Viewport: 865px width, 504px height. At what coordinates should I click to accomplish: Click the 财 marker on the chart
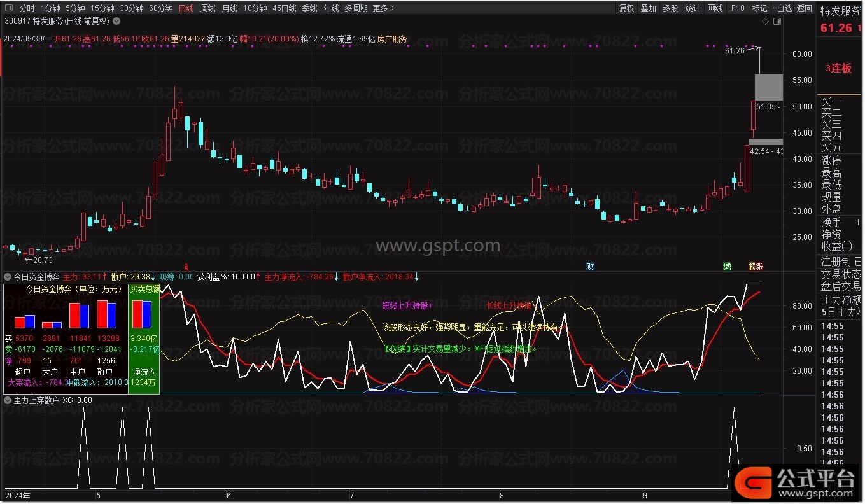pyautogui.click(x=590, y=266)
